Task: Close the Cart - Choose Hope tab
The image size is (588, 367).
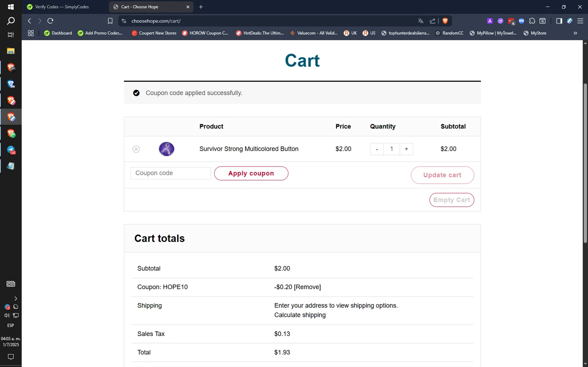Action: pos(188,7)
